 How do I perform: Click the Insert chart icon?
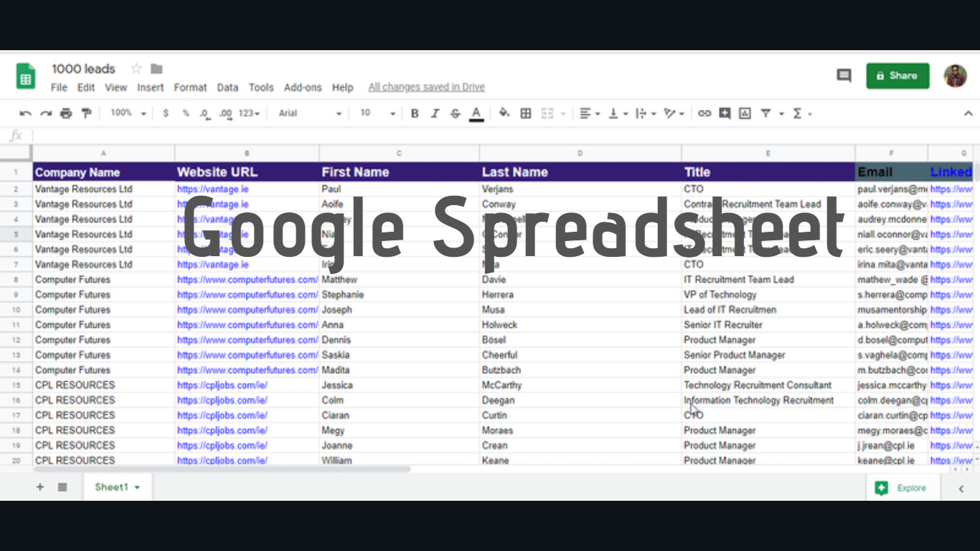tap(744, 113)
